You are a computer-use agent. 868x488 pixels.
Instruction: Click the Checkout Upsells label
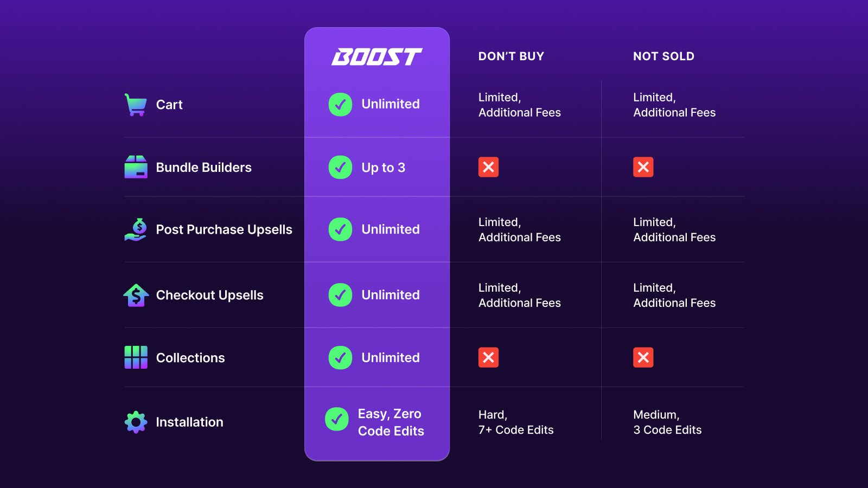click(x=209, y=295)
